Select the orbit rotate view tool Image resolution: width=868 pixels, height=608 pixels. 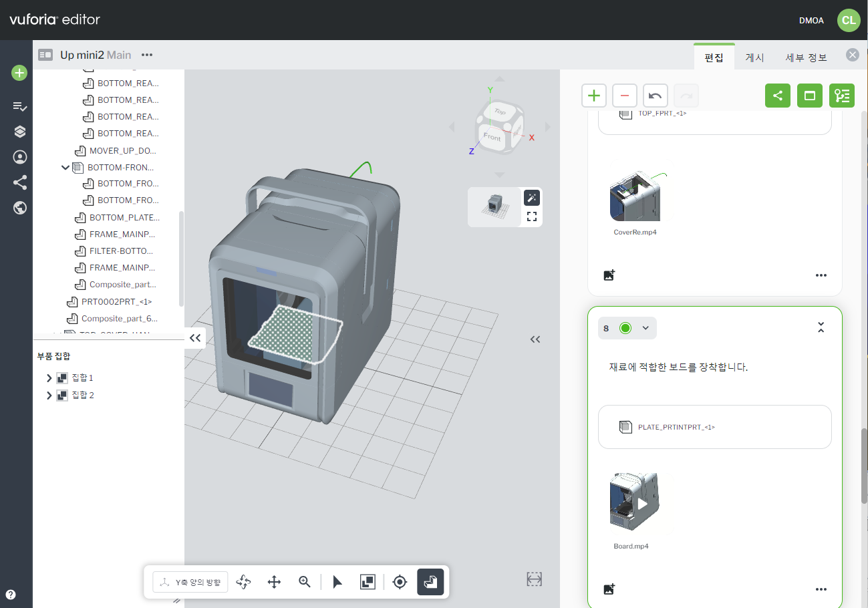click(x=243, y=582)
